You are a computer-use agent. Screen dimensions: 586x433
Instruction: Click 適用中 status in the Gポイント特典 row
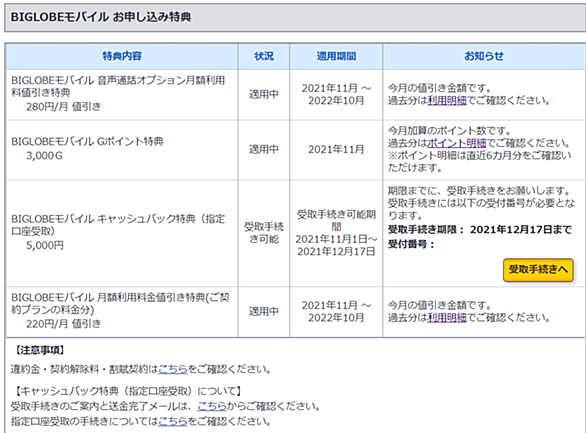[264, 149]
